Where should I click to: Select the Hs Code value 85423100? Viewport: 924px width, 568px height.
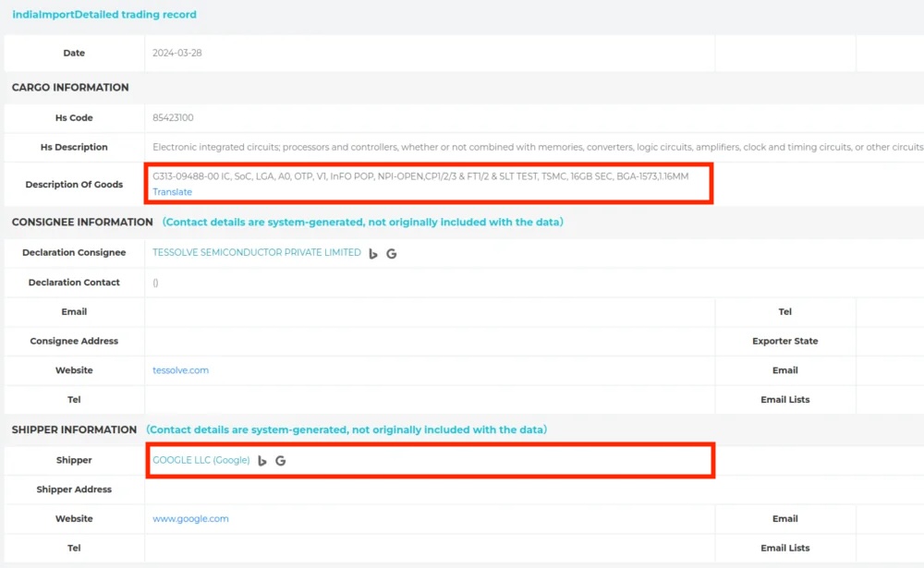coord(173,118)
